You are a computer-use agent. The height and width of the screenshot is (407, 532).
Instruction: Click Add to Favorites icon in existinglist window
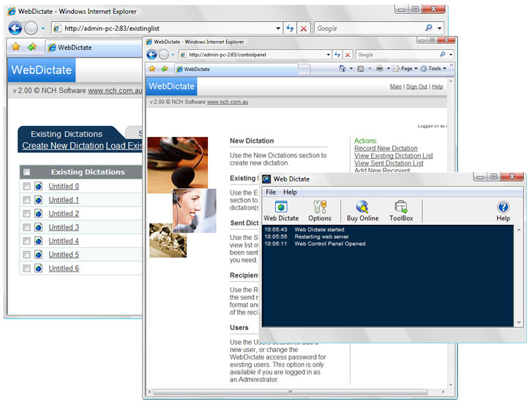(x=32, y=47)
